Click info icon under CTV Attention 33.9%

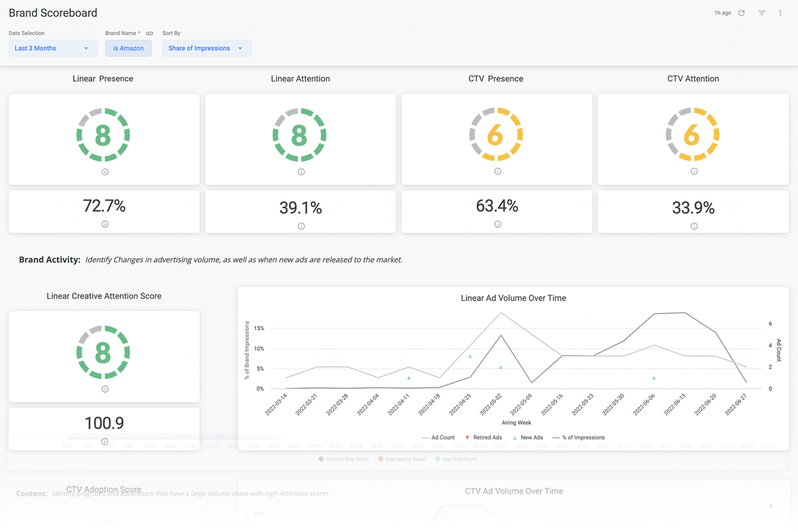click(x=694, y=226)
